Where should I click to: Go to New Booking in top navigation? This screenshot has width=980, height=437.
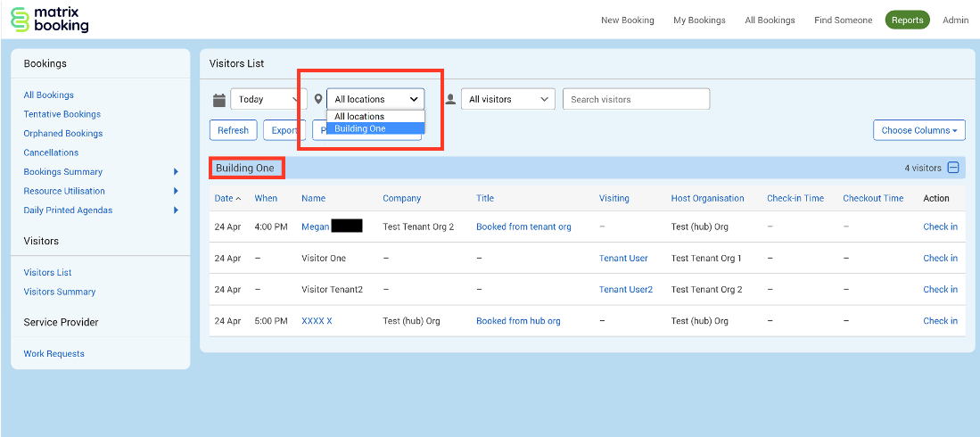pyautogui.click(x=627, y=20)
